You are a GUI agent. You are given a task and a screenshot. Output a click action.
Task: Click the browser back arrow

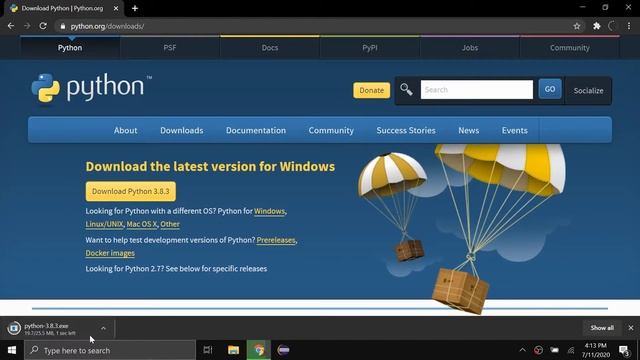[11, 26]
